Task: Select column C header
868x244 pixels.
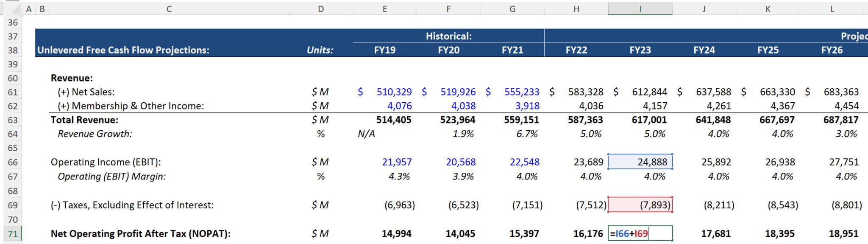Action: pos(169,9)
